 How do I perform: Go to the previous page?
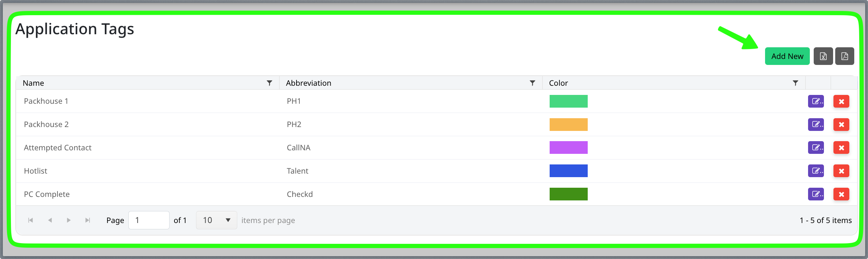[50, 220]
